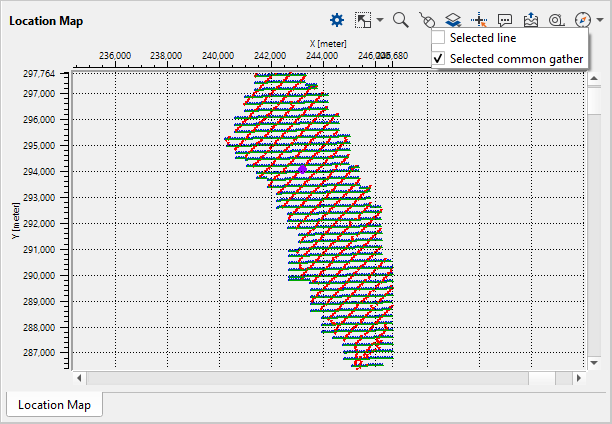Viewport: 612px width, 424px height.
Task: Click the compass orientation icon
Action: pos(582,19)
